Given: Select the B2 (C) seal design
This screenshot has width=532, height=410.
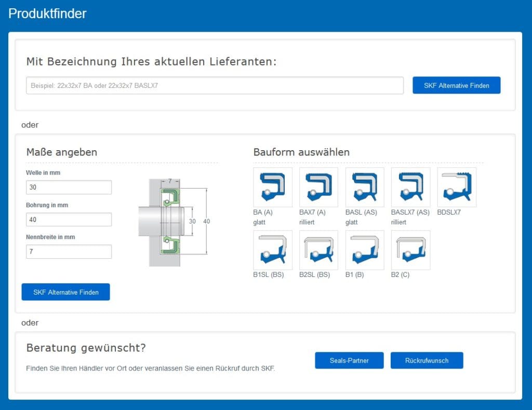Looking at the screenshot, I should (410, 250).
